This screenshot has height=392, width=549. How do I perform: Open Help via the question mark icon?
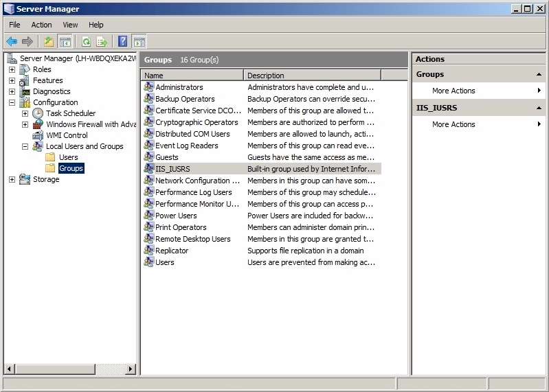pos(122,41)
